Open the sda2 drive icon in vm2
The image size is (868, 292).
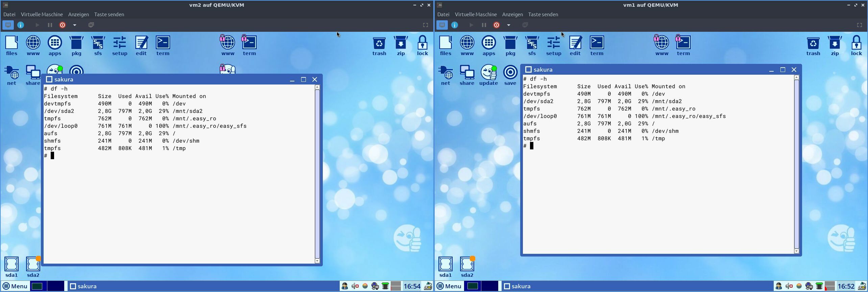click(x=33, y=267)
